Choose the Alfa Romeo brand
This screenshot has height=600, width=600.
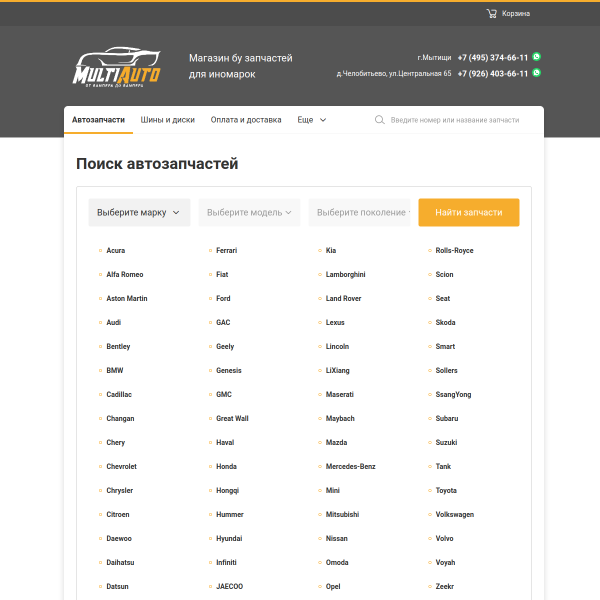tap(125, 274)
